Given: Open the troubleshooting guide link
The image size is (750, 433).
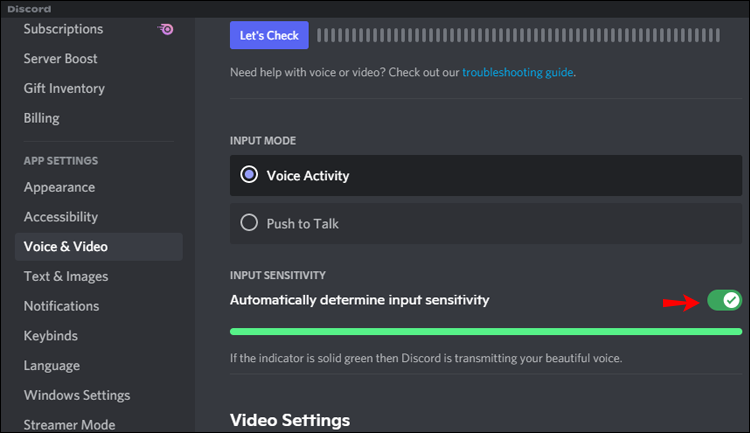Looking at the screenshot, I should click(518, 73).
